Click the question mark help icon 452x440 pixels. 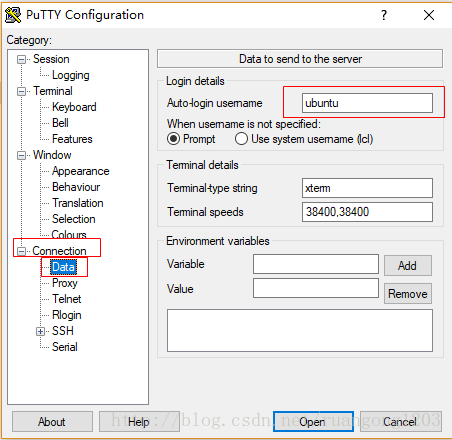(x=384, y=15)
